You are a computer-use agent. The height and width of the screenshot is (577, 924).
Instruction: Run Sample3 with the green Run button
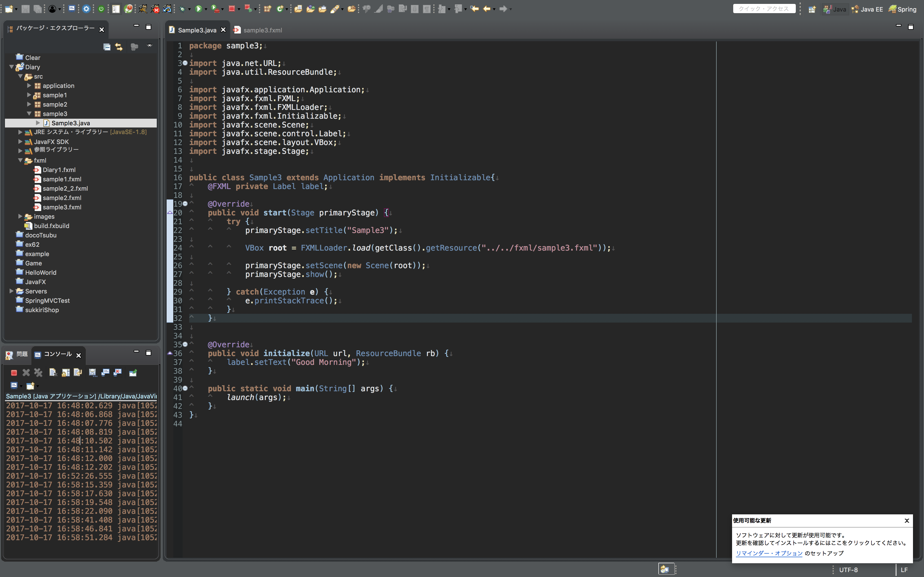click(x=199, y=9)
